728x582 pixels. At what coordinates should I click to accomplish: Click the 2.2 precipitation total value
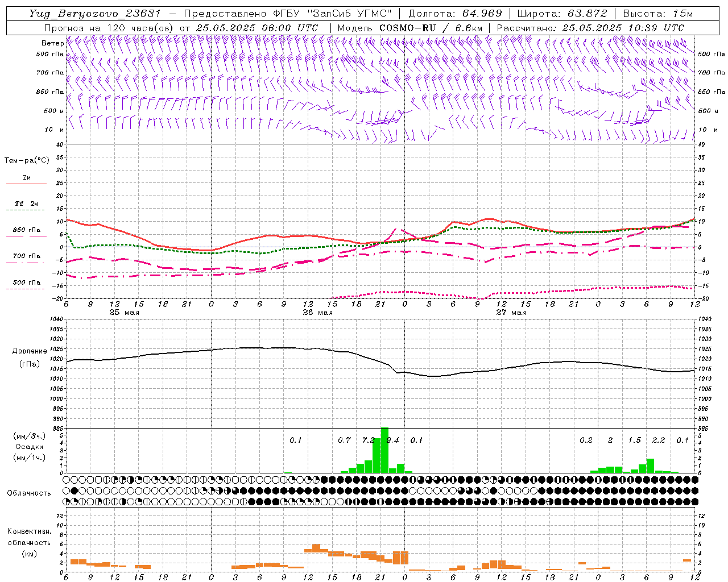659,440
